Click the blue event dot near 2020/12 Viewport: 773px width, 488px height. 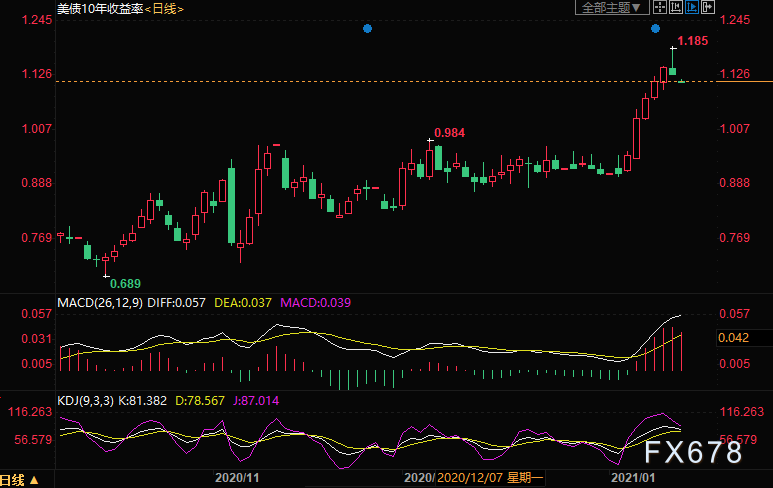(367, 29)
